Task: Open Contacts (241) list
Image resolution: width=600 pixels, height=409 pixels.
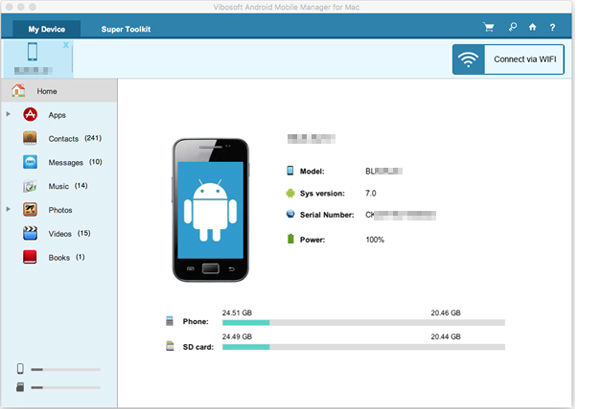Action: [75, 139]
